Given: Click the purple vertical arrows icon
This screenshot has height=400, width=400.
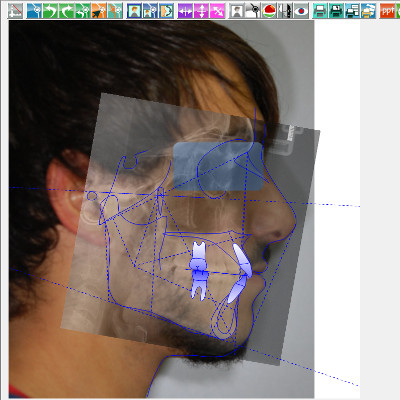Looking at the screenshot, I should (x=201, y=11).
